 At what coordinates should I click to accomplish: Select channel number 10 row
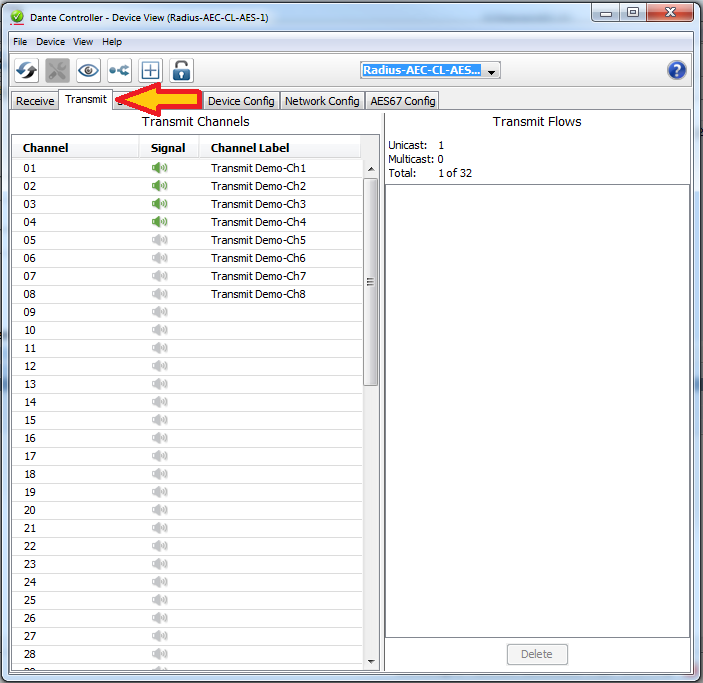(x=187, y=330)
